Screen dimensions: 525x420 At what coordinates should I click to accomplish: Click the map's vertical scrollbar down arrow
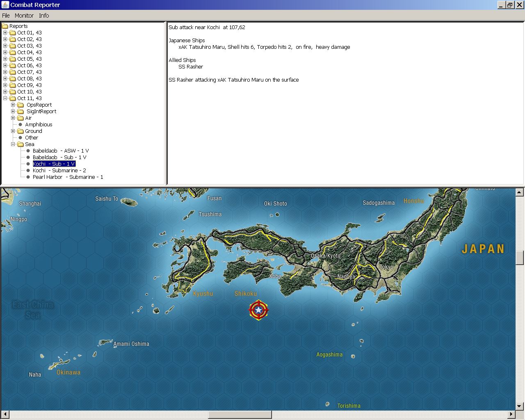(x=520, y=406)
